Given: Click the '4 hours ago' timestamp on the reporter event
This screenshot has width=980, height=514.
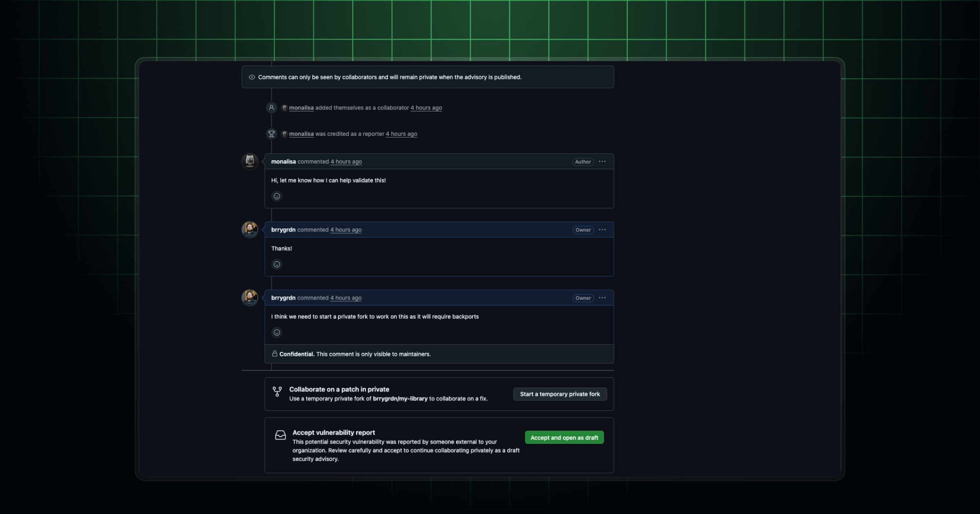Looking at the screenshot, I should pyautogui.click(x=401, y=134).
